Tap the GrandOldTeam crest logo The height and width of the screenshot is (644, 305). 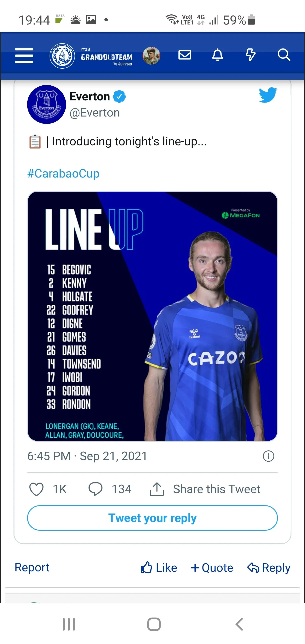coord(62,56)
